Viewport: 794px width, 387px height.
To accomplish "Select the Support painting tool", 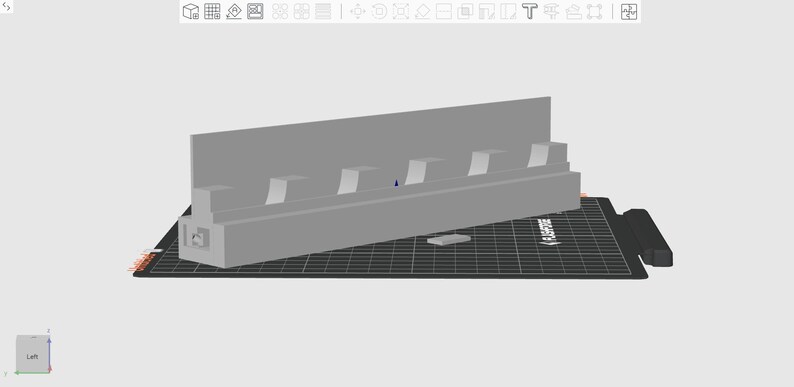I will tap(487, 11).
